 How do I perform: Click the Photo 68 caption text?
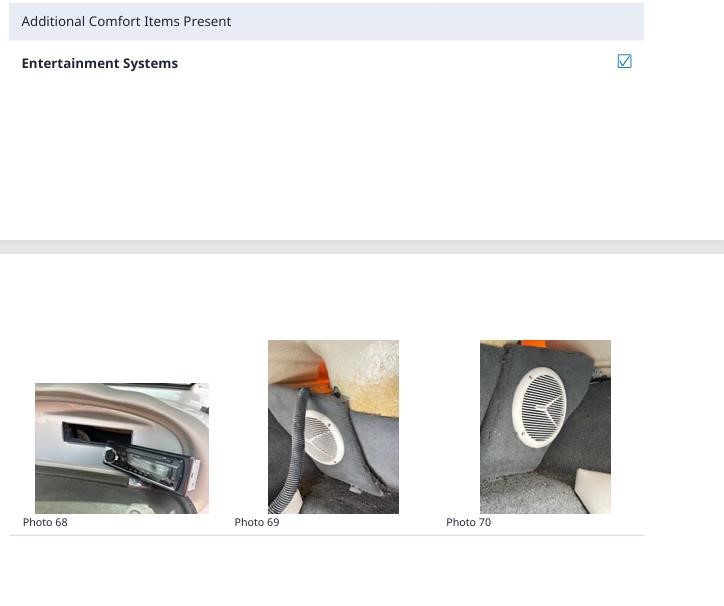(x=45, y=522)
